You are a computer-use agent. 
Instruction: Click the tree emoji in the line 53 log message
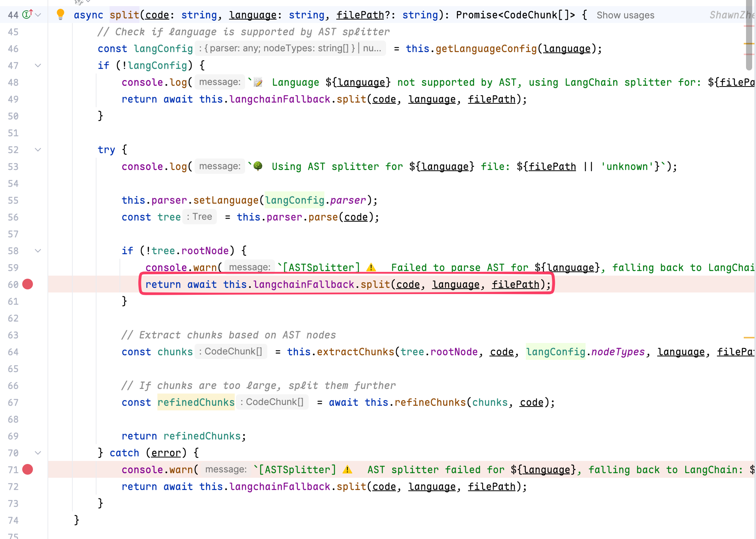[258, 166]
